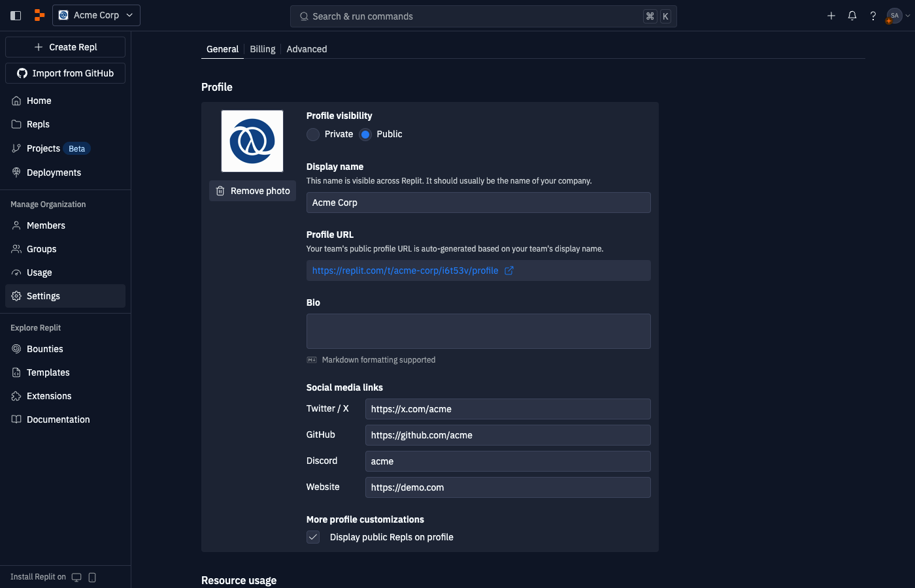Open the notifications bell icon

[x=852, y=16]
